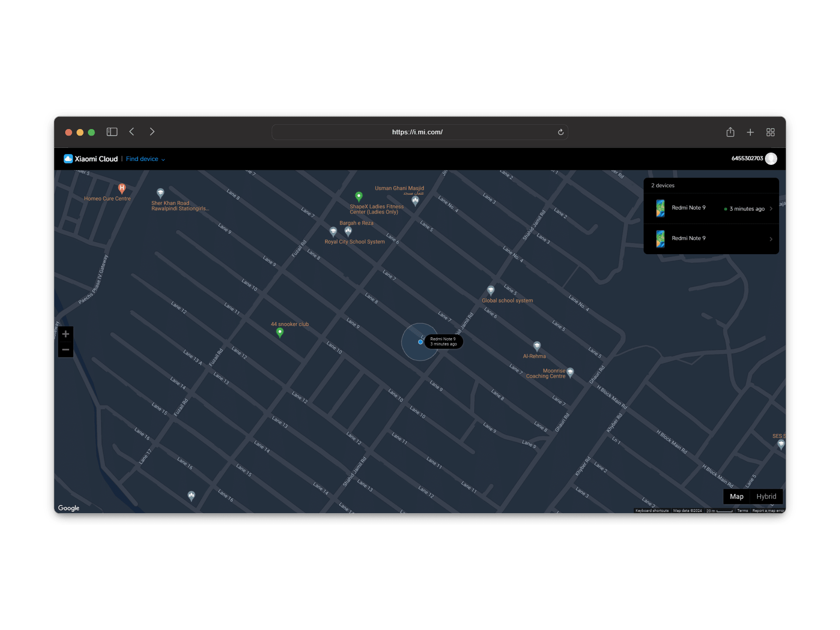Viewport: 840px width, 630px height.
Task: Zoom in on the map
Action: tap(66, 334)
